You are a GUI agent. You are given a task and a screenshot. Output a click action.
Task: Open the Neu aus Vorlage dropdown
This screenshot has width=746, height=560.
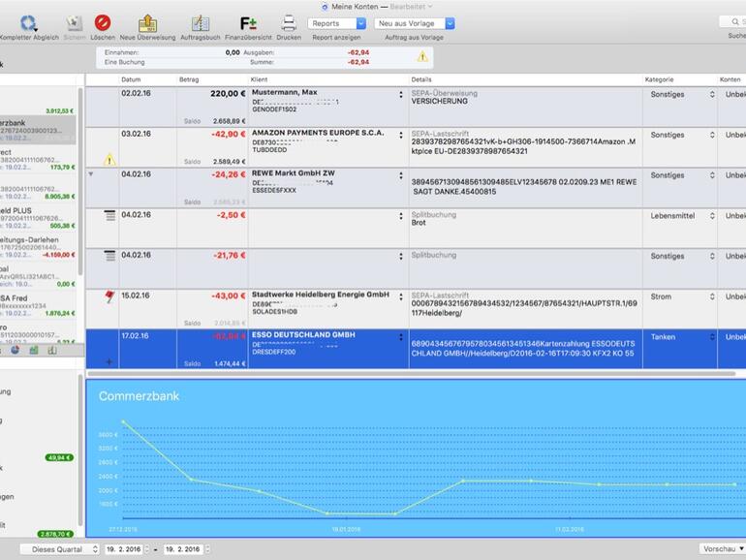(414, 23)
